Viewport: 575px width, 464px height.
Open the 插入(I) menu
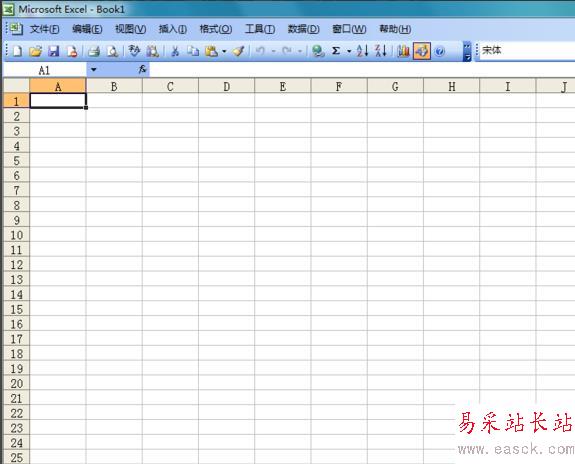coord(172,29)
